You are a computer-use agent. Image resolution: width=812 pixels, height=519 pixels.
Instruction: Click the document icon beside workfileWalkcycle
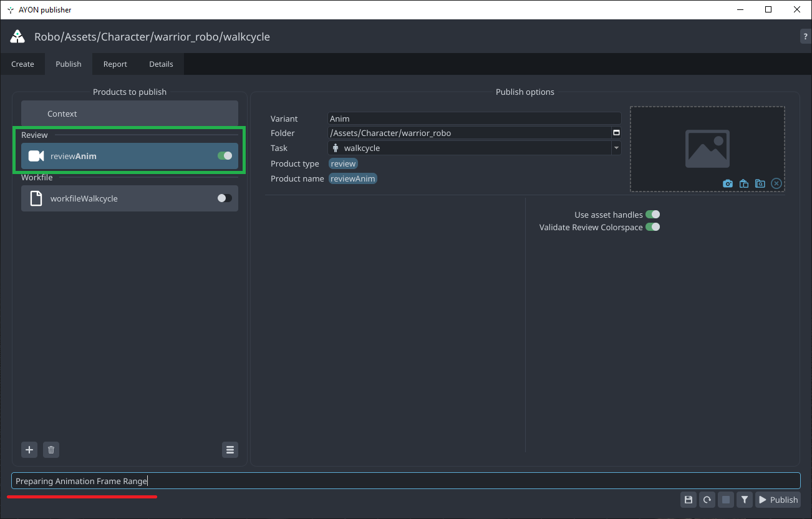[36, 198]
